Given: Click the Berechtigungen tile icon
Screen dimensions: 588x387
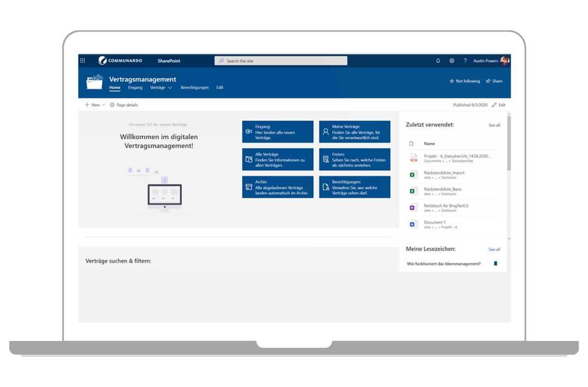Looking at the screenshot, I should [x=325, y=187].
